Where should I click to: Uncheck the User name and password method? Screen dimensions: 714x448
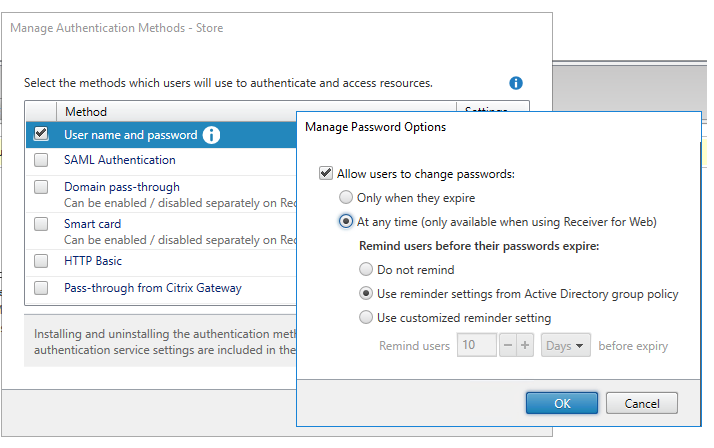41,134
